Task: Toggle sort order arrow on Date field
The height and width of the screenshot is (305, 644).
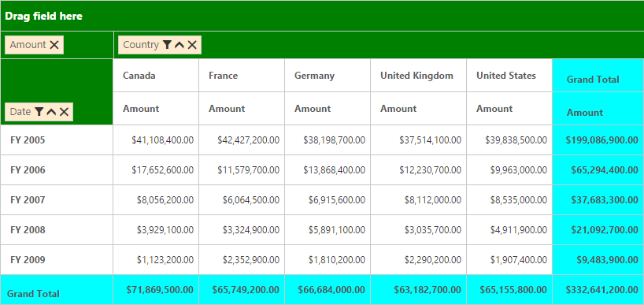Action: coord(51,111)
